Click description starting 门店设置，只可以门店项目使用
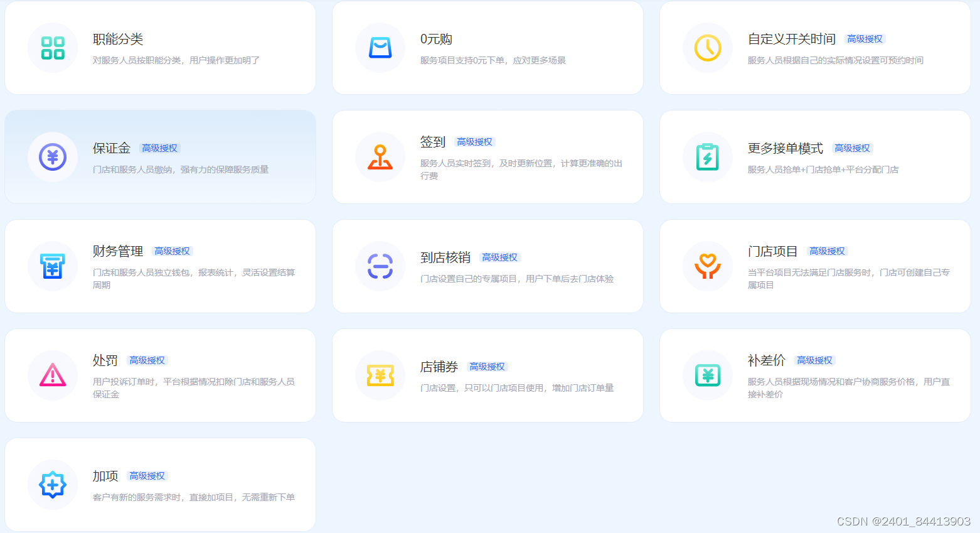This screenshot has width=980, height=533. (517, 388)
